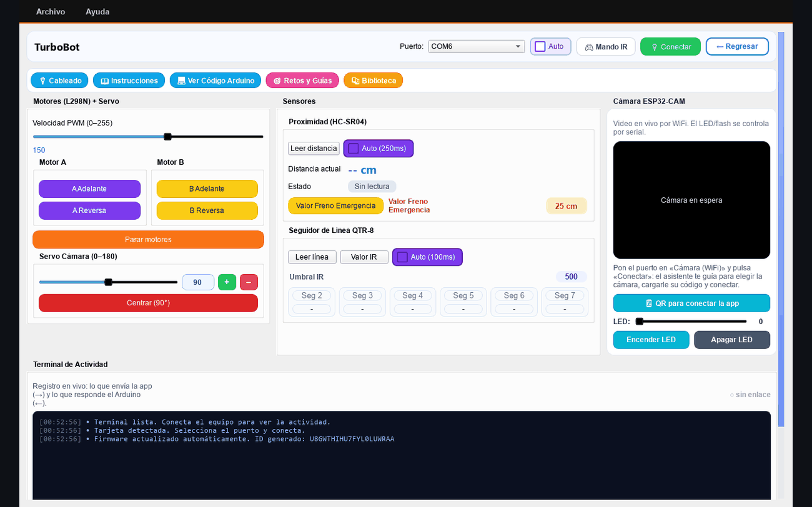The height and width of the screenshot is (507, 812).
Task: Click the servo angle field showing 90
Action: [x=198, y=282]
